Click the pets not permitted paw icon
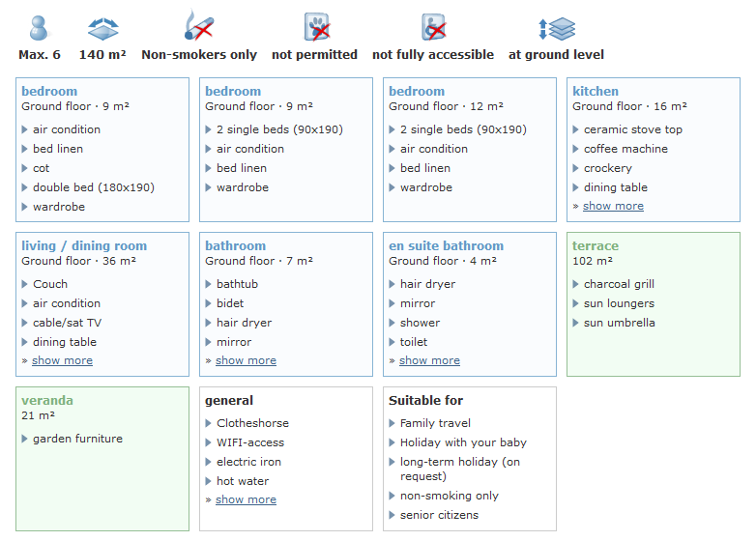The image size is (756, 541). (x=315, y=26)
